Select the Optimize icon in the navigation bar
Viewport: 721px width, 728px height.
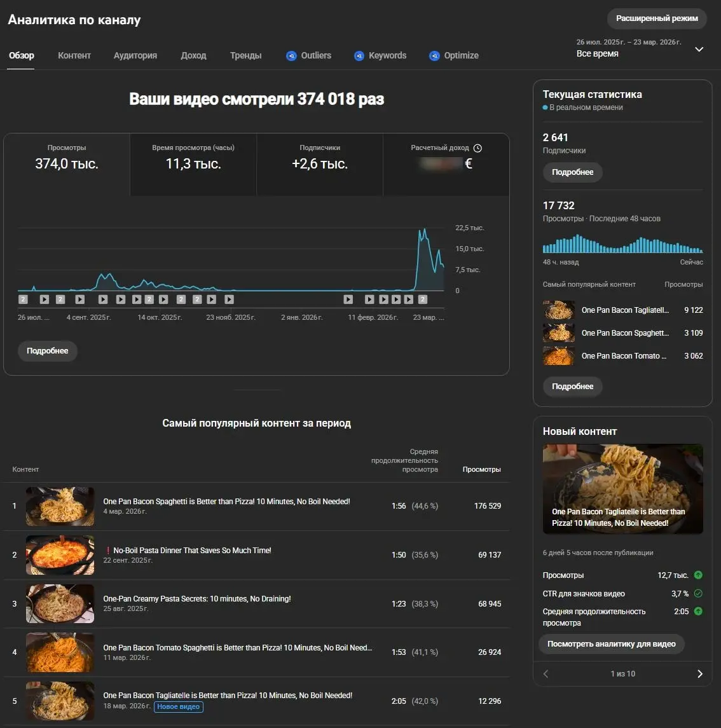[x=434, y=55]
